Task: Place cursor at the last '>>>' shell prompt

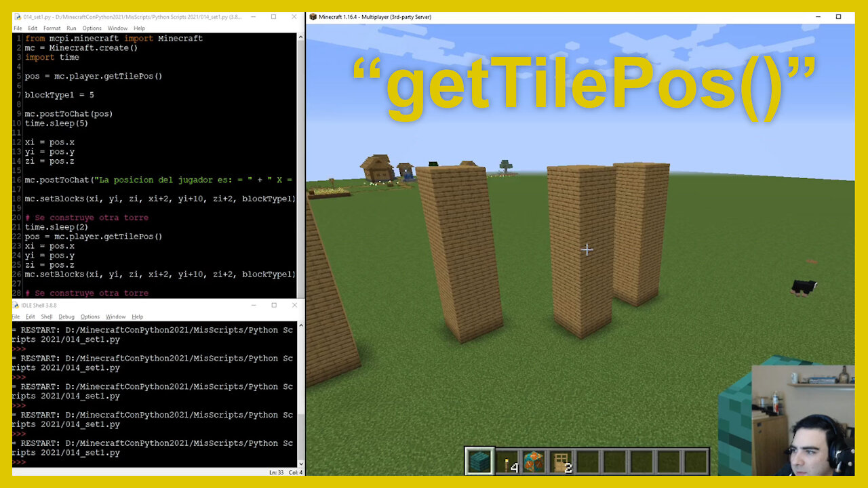Action: click(19, 462)
